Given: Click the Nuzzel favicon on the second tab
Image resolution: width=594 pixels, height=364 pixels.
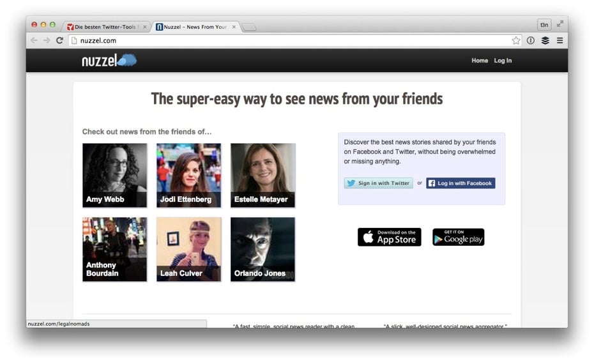Looking at the screenshot, I should [x=160, y=27].
